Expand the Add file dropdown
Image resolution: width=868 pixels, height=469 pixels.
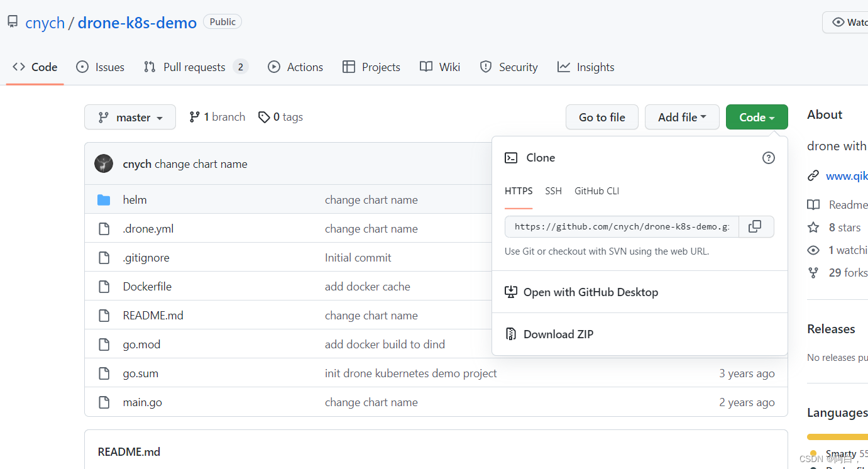pos(682,117)
